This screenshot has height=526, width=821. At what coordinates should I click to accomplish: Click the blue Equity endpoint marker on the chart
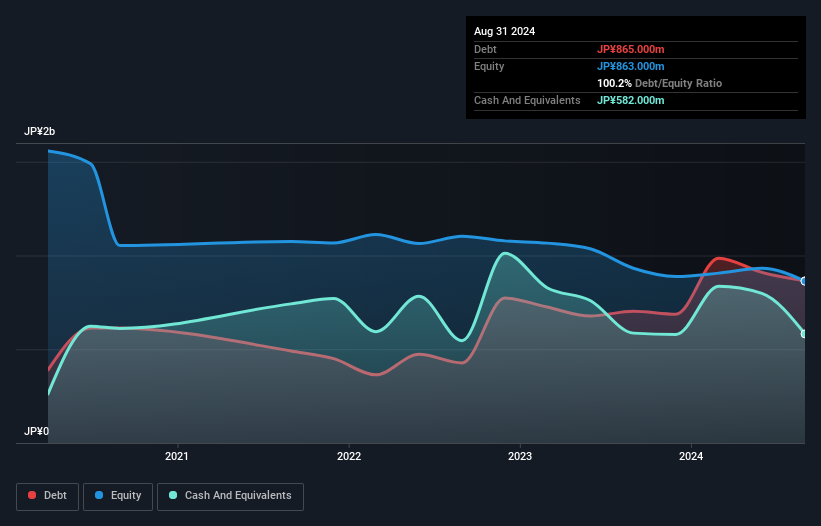[804, 281]
